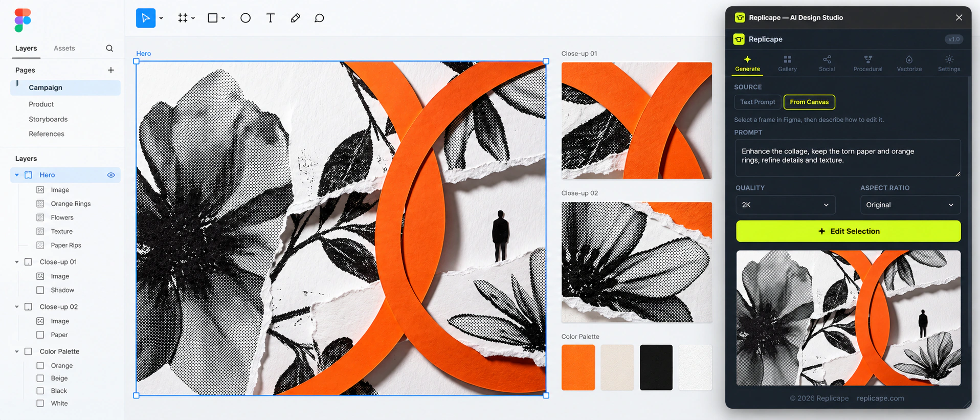Click the Paper Rips layer icon
Image resolution: width=980 pixels, height=420 pixels.
[x=40, y=245]
